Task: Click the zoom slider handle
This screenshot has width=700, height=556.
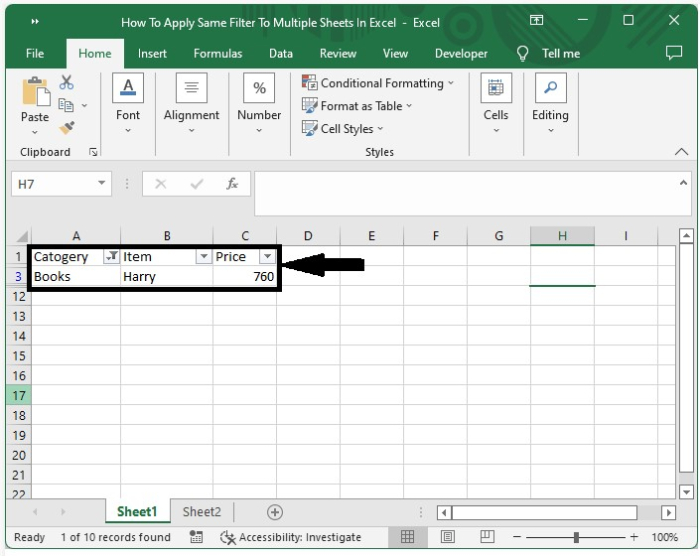Action: click(x=576, y=537)
